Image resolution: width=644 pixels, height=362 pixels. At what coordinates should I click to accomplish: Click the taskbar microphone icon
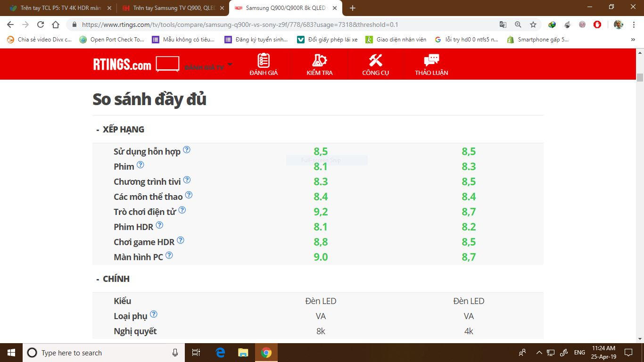175,353
